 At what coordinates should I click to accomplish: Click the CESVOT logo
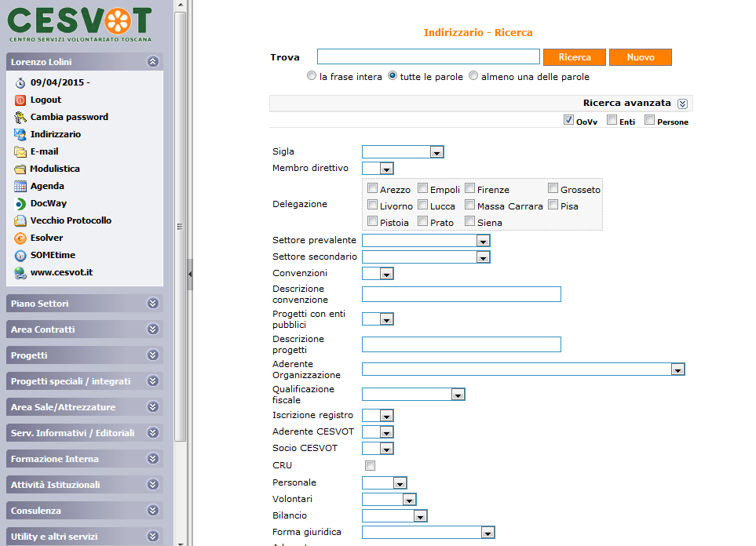[x=80, y=24]
